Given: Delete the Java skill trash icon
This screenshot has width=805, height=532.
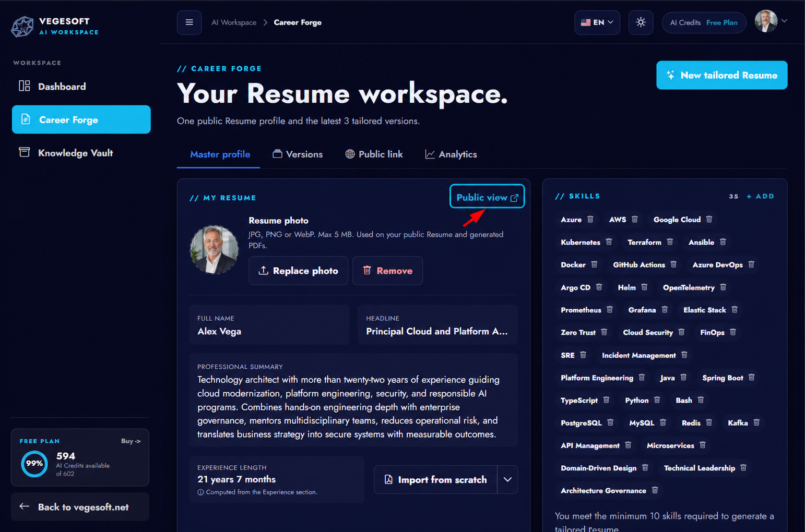Looking at the screenshot, I should coord(683,378).
